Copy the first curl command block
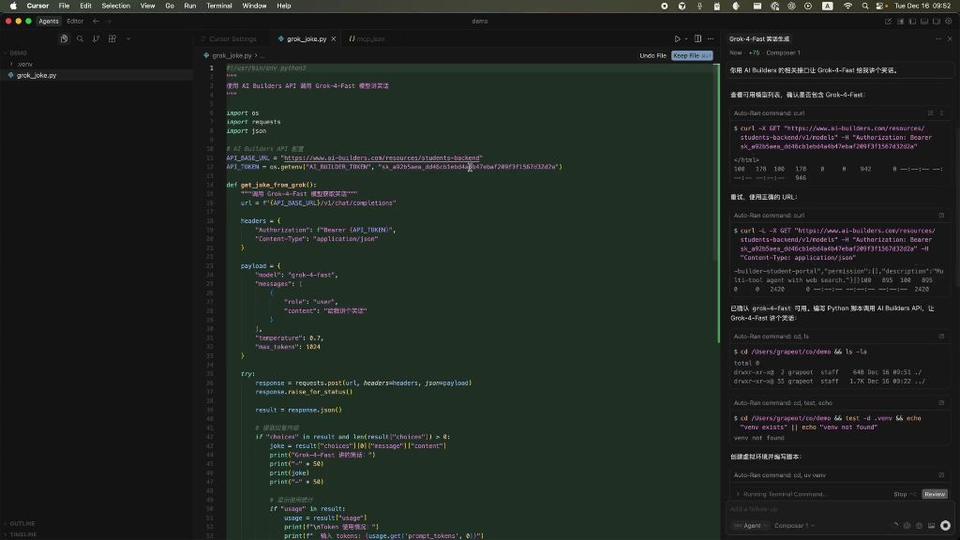 931,113
